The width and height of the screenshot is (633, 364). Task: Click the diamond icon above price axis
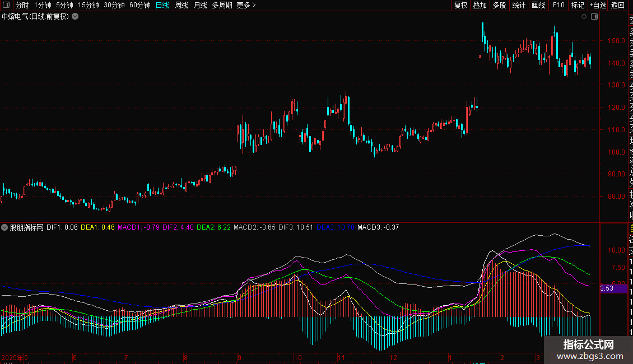584,17
